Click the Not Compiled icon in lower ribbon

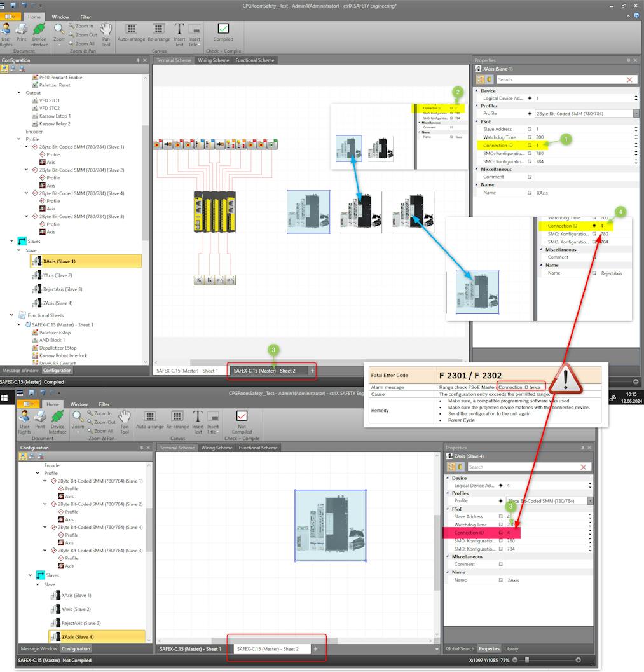click(241, 417)
